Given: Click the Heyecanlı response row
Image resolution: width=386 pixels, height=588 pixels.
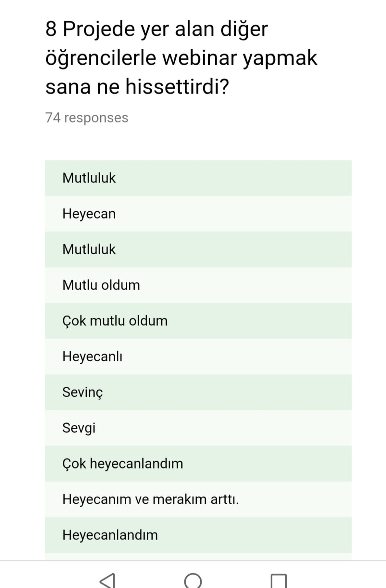Looking at the screenshot, I should pyautogui.click(x=198, y=356).
